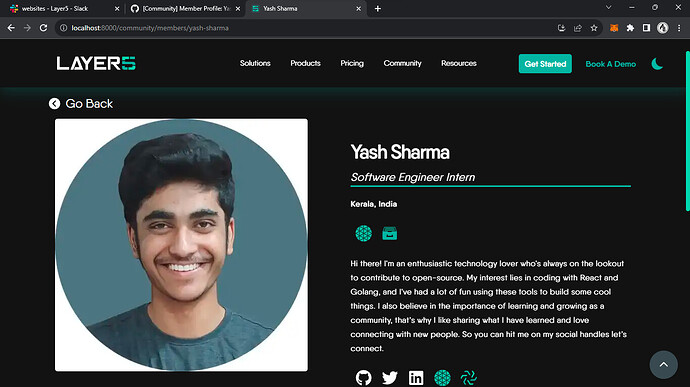The height and width of the screenshot is (387, 690).
Task: Click the Go Back text link
Action: point(89,103)
